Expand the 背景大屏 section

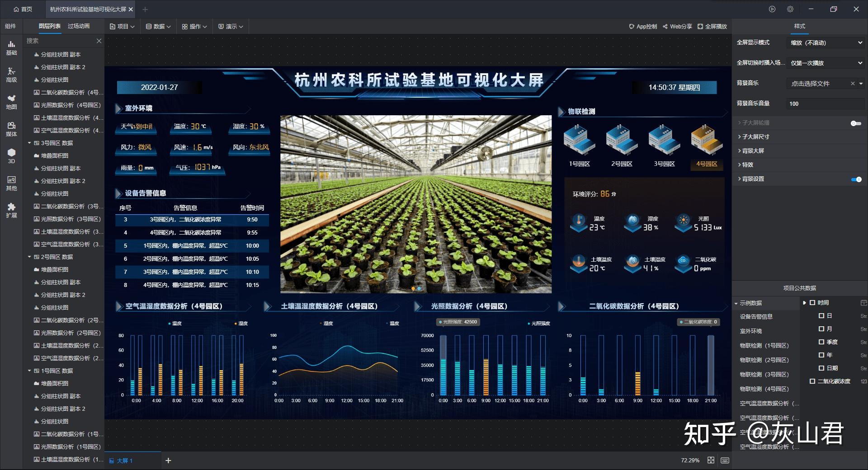[751, 151]
